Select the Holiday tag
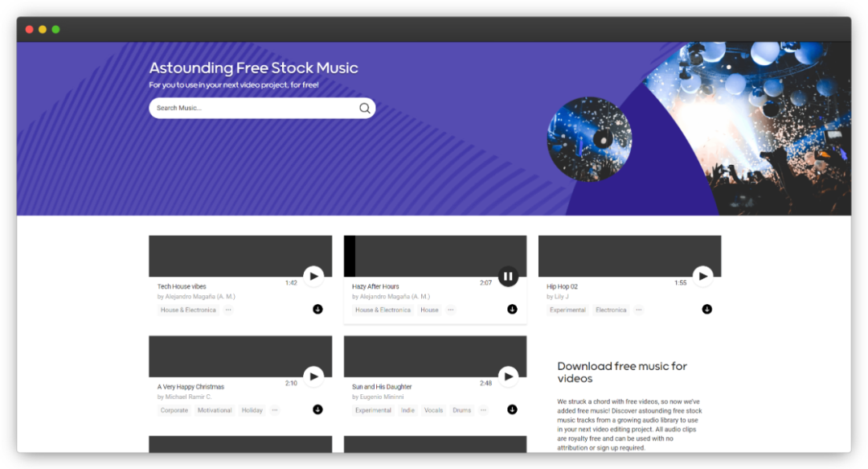 252,410
